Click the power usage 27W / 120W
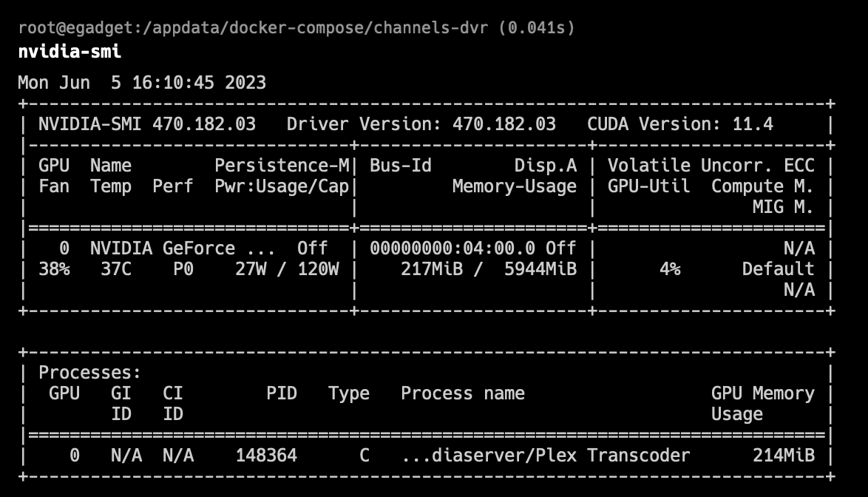868x497 pixels. coord(287,268)
